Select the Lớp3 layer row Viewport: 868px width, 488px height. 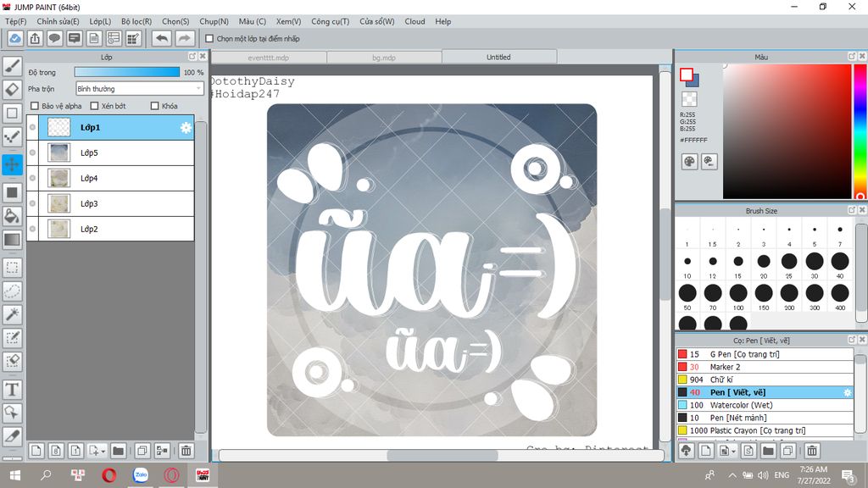(111, 203)
